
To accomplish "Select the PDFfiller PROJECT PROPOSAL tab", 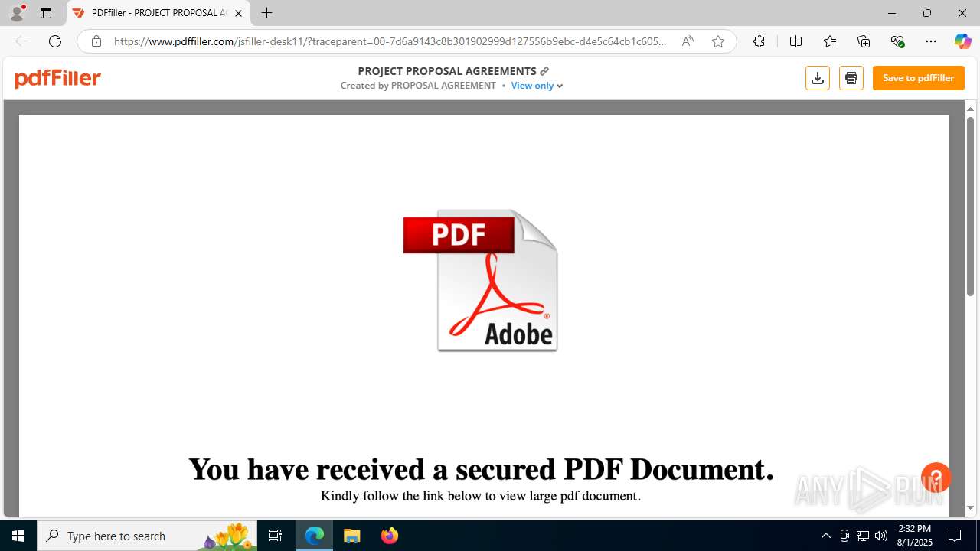I will [x=158, y=13].
